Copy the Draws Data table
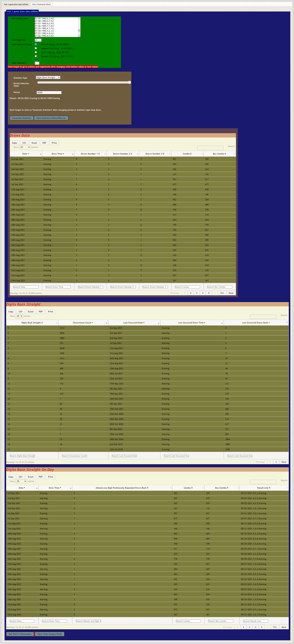The width and height of the screenshot is (294, 644). (15, 143)
